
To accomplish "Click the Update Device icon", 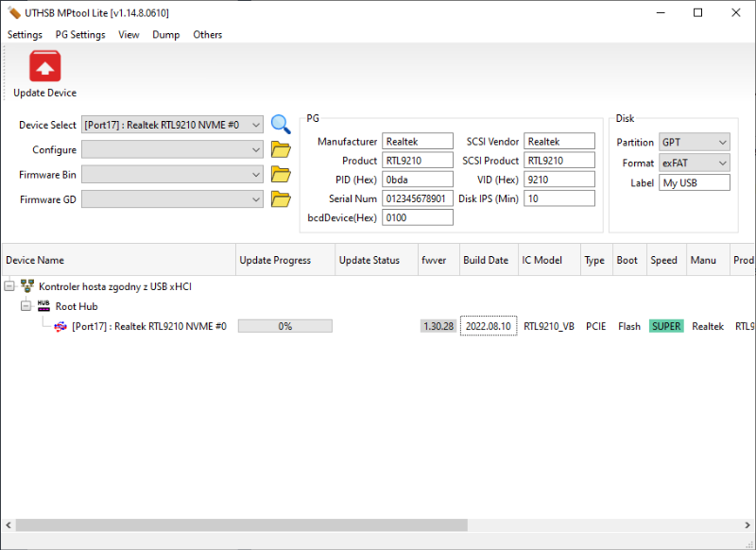I will tap(44, 67).
